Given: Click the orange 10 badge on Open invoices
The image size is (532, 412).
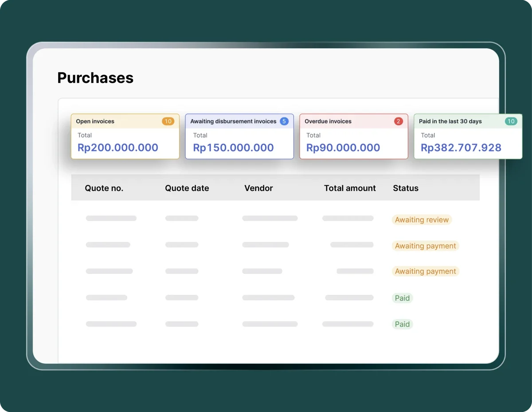Looking at the screenshot, I should coord(168,121).
